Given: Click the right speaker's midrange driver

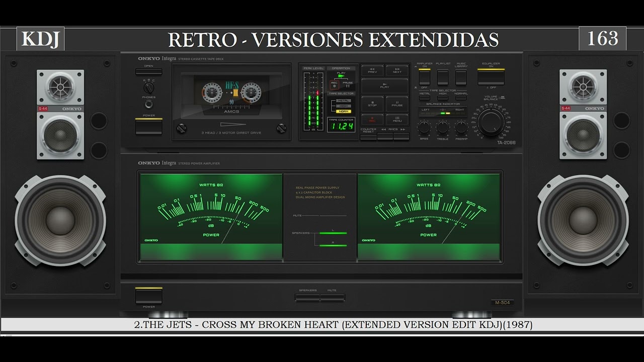Looking at the screenshot, I should (x=583, y=135).
